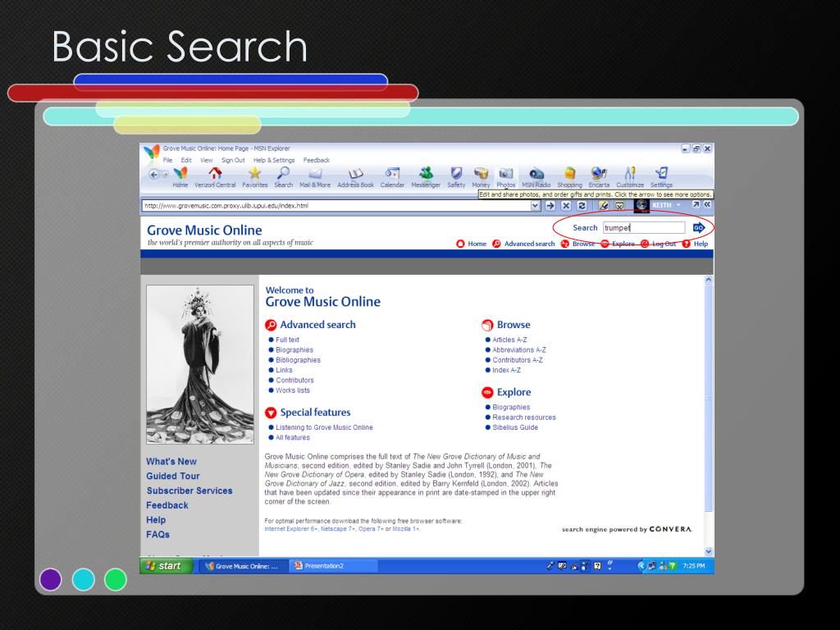
Task: Open the Safety shield icon
Action: tap(456, 177)
